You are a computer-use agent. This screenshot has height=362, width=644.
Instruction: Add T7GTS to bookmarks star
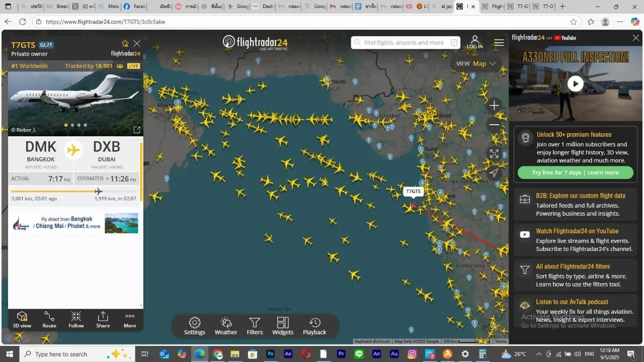tap(125, 44)
